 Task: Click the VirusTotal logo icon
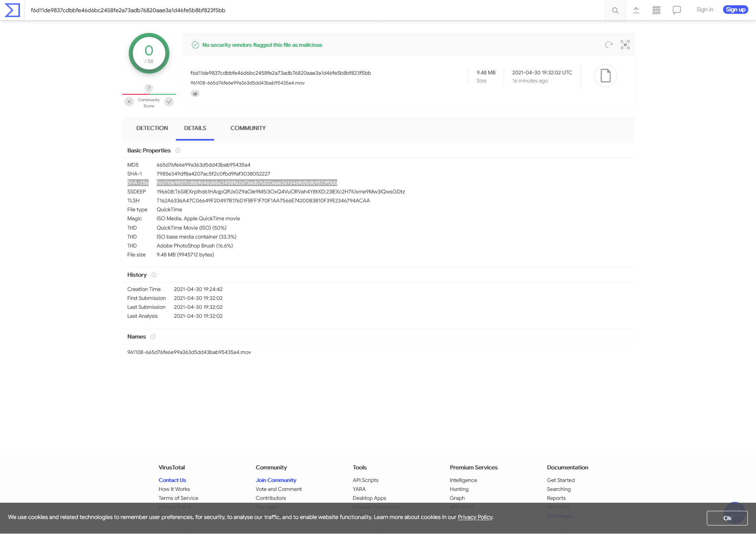12,10
